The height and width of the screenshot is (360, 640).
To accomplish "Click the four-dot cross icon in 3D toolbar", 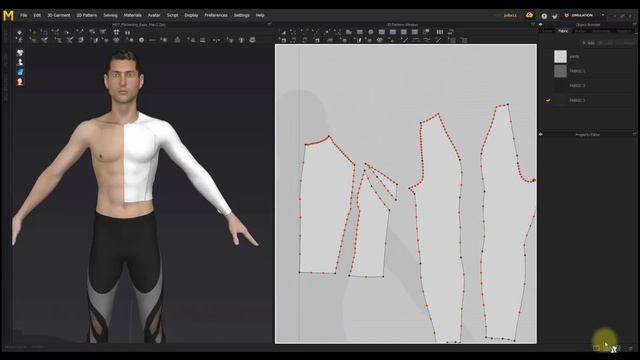I will click(117, 32).
